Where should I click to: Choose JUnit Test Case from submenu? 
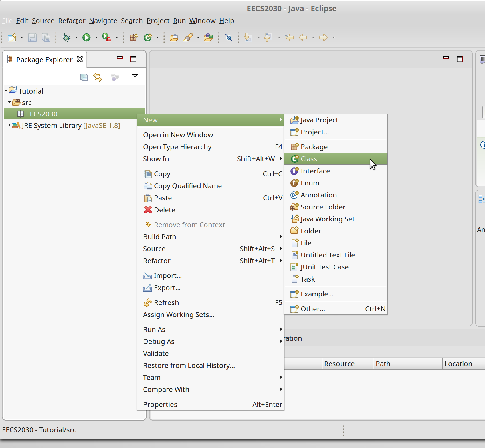pos(336,267)
